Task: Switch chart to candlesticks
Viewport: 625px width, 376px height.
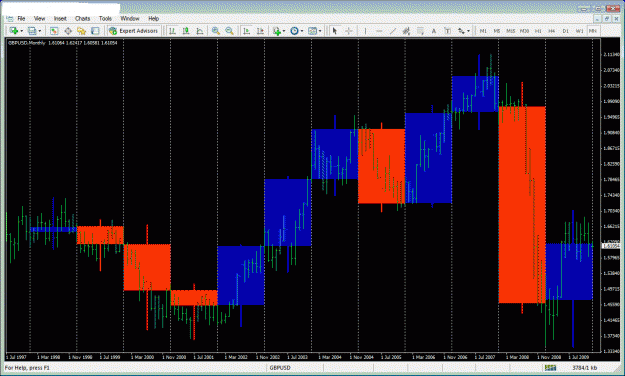Action: point(186,31)
